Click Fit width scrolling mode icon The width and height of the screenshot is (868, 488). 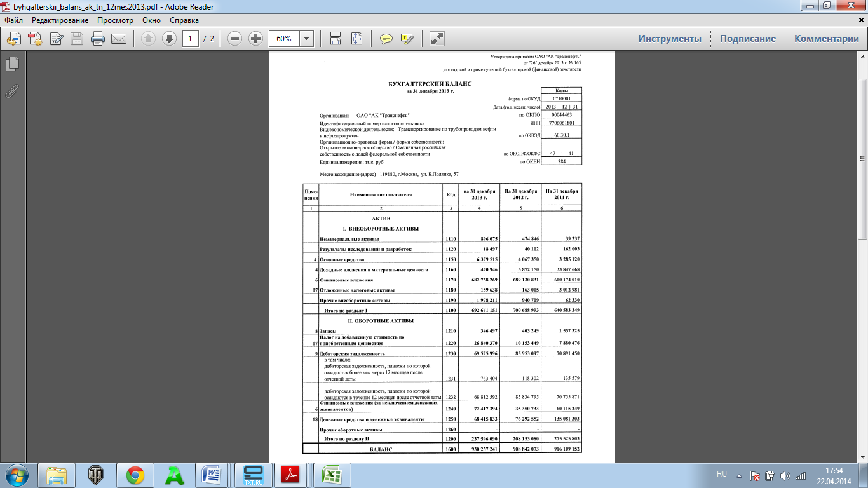[336, 39]
